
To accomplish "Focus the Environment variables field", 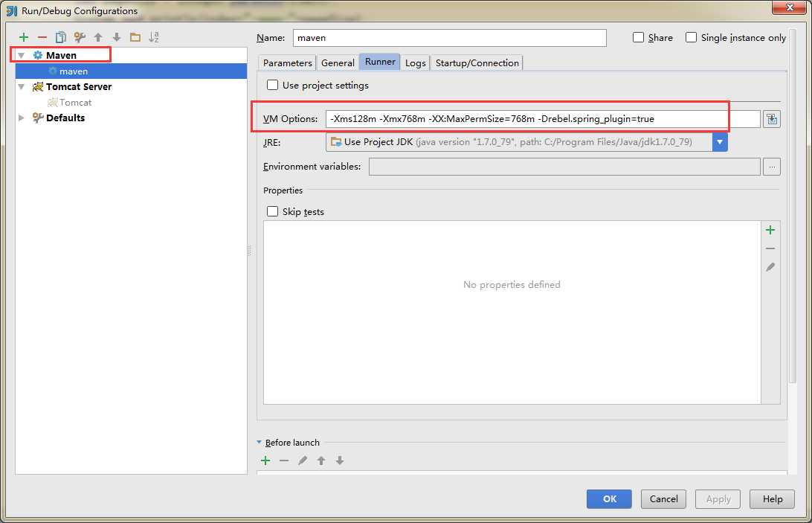I will [x=564, y=167].
